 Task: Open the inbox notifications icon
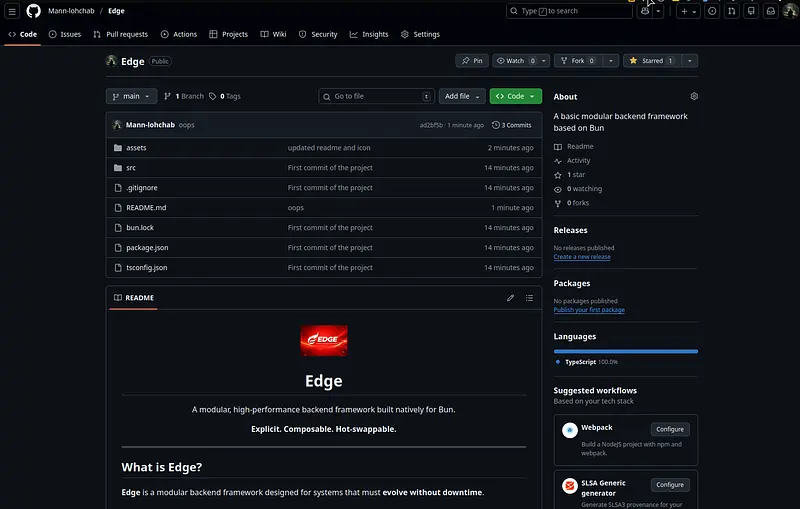771,11
